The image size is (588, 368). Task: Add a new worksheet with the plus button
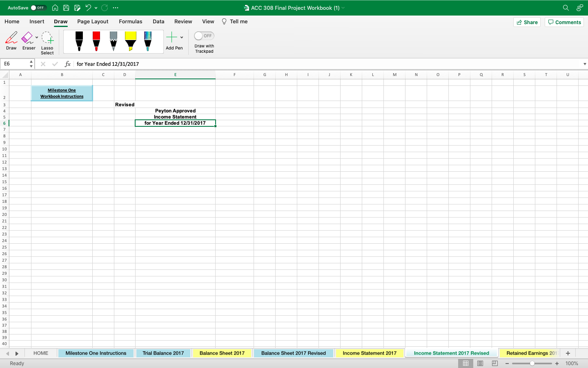pyautogui.click(x=568, y=353)
